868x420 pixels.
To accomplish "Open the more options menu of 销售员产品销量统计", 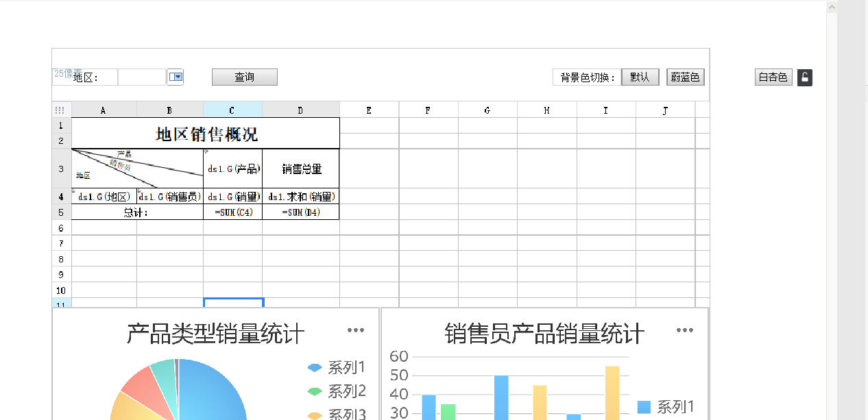I will (x=685, y=330).
